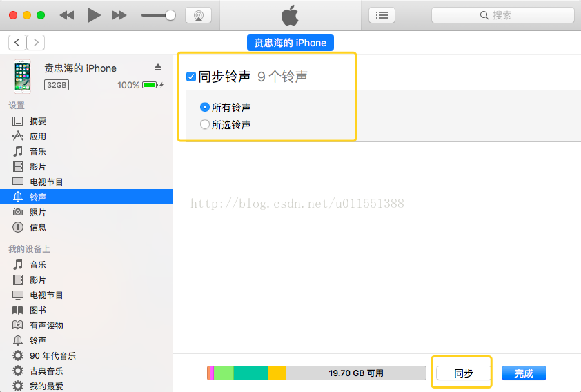This screenshot has width=581, height=392.
Task: Open 图书 books on device
Action: [x=86, y=310]
